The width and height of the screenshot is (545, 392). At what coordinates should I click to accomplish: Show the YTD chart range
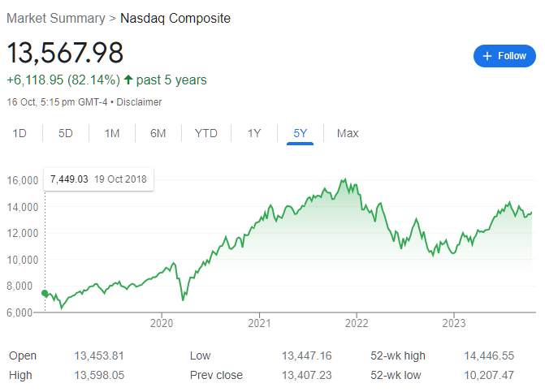(x=206, y=133)
